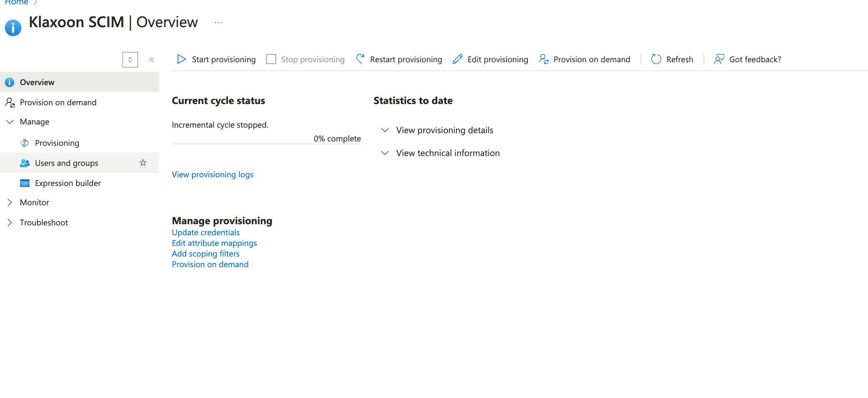
Task: Click the Update credentials link
Action: pyautogui.click(x=205, y=232)
